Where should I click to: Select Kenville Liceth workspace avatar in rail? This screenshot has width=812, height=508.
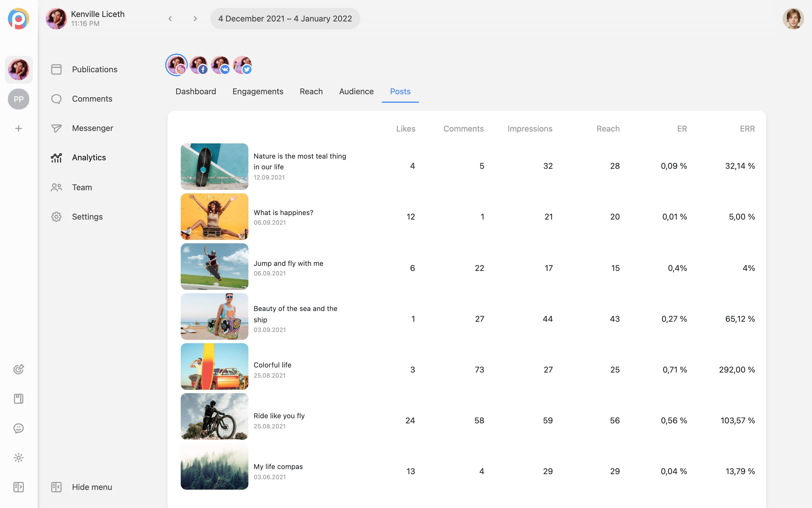18,69
